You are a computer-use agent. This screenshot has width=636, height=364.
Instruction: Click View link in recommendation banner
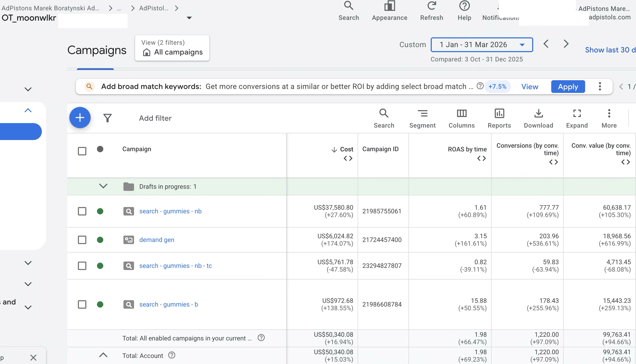530,87
